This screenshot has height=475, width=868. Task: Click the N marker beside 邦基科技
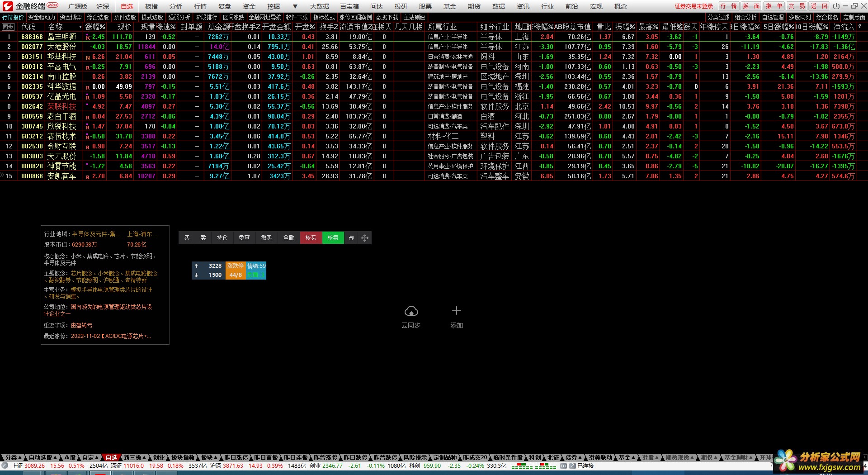click(88, 57)
